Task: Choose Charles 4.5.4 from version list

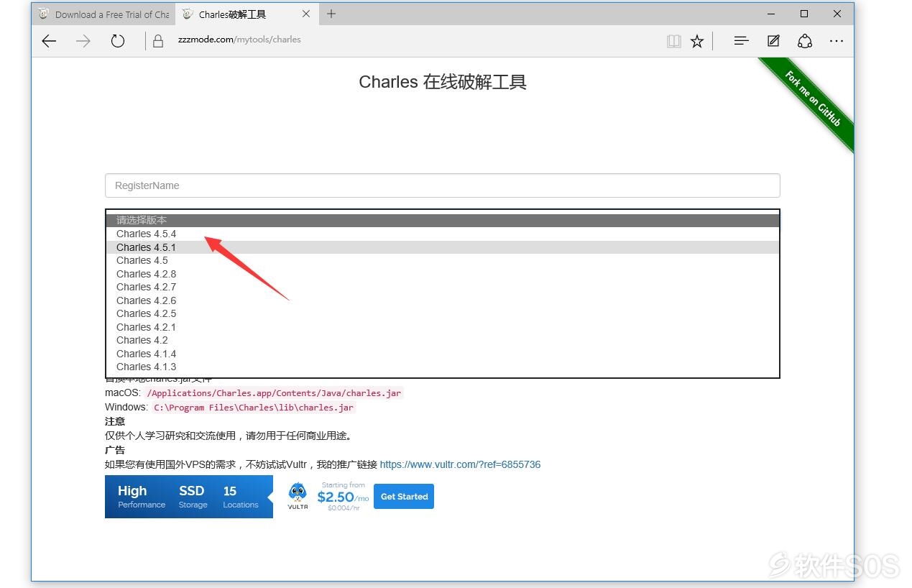Action: (443, 234)
